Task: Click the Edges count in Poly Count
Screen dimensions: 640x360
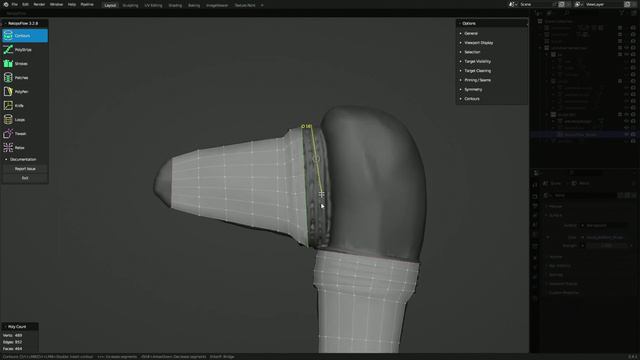Action: [13, 342]
